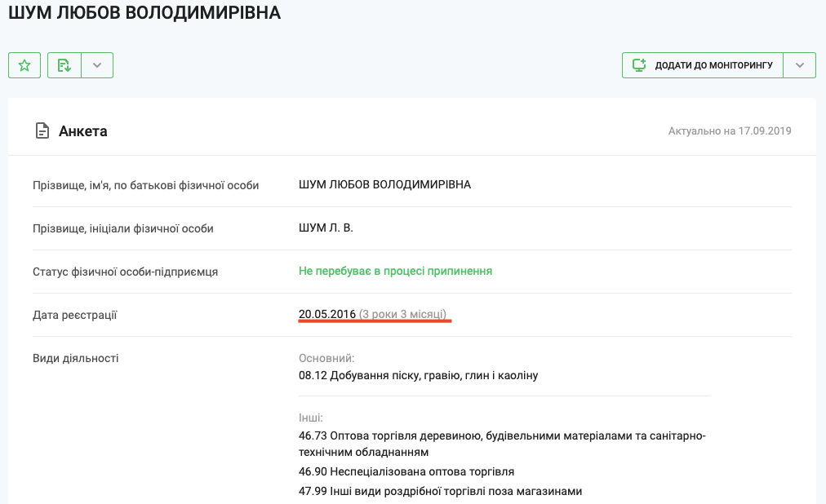This screenshot has height=504, width=826.
Task: Open the chevron dropdown beside monitoring button
Action: pos(799,65)
